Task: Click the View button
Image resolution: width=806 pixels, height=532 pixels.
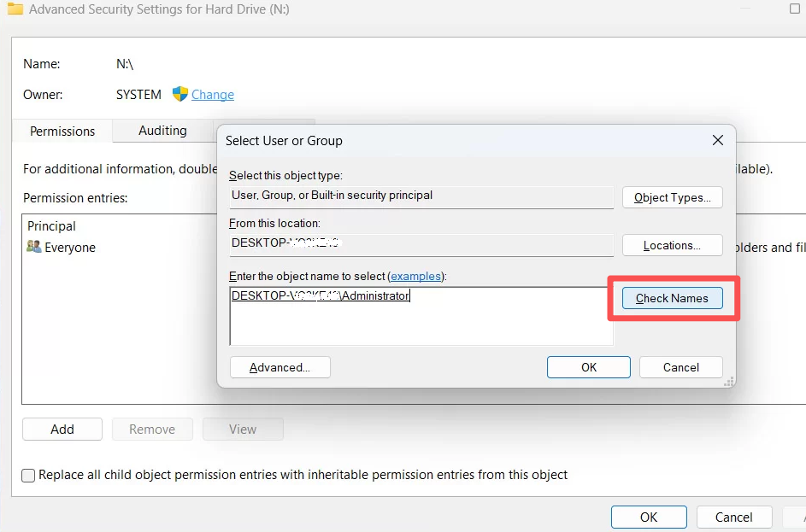Action: (x=243, y=430)
